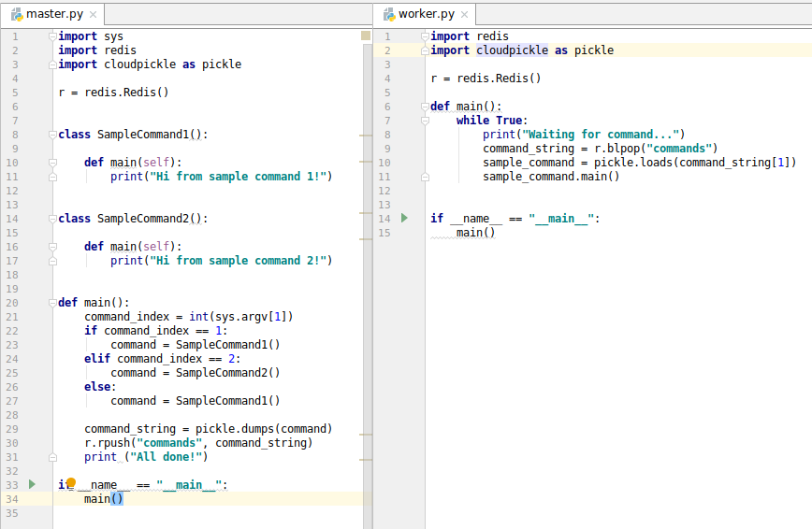Fold the SampleCommand2 class definition
The image size is (812, 529).
(52, 219)
